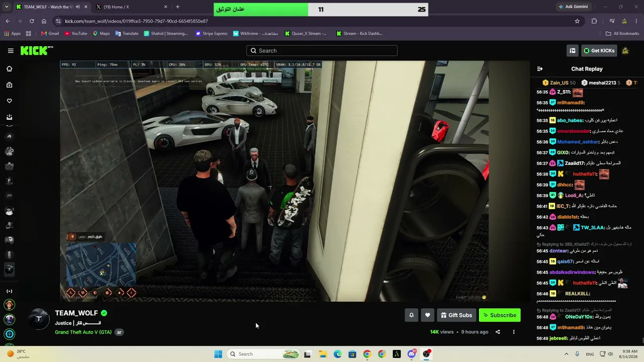
Task: Open the taskbar clock and date
Action: tap(629, 354)
